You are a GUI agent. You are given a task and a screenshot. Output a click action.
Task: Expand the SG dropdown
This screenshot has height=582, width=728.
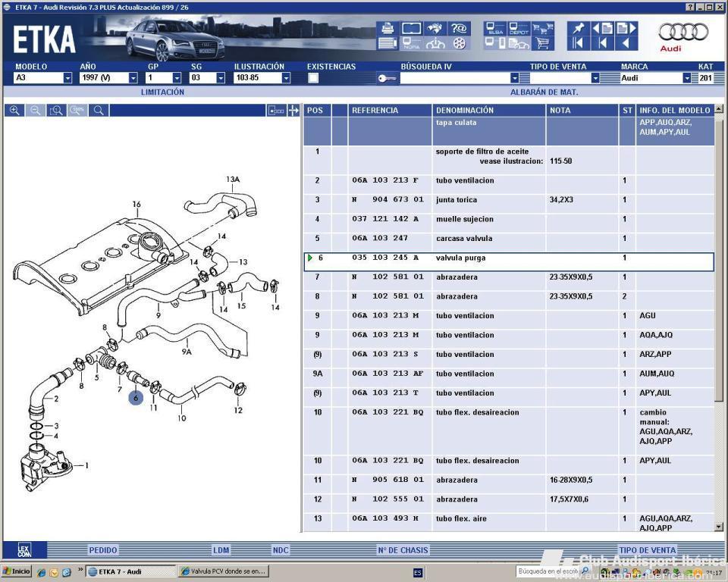221,78
